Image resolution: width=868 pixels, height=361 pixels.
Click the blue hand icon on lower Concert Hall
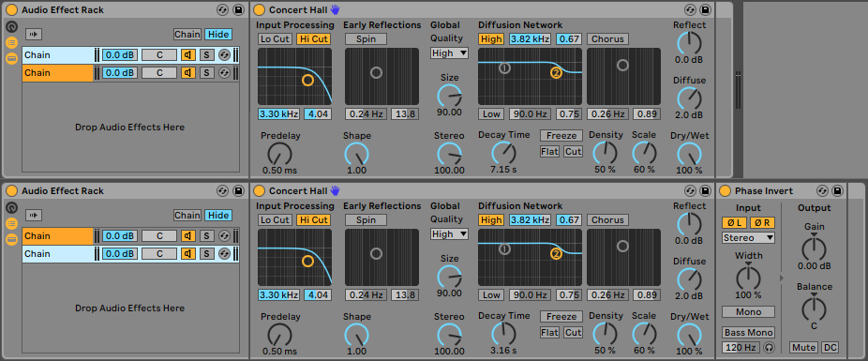(335, 190)
